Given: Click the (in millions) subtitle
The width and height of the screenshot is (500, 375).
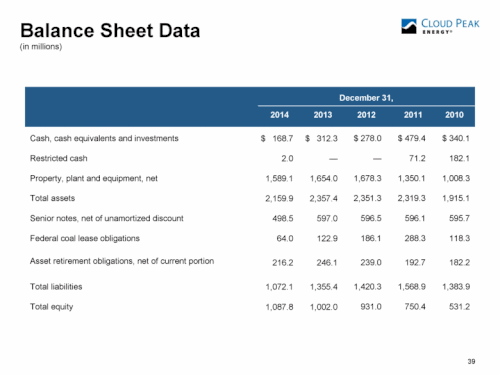Looking at the screenshot, I should tap(41, 47).
